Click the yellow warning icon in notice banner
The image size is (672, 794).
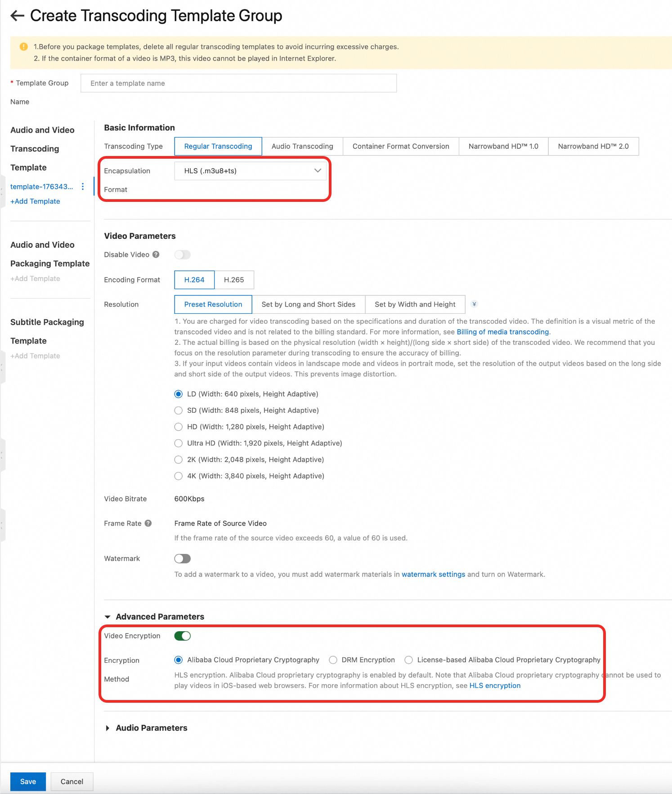click(x=24, y=47)
